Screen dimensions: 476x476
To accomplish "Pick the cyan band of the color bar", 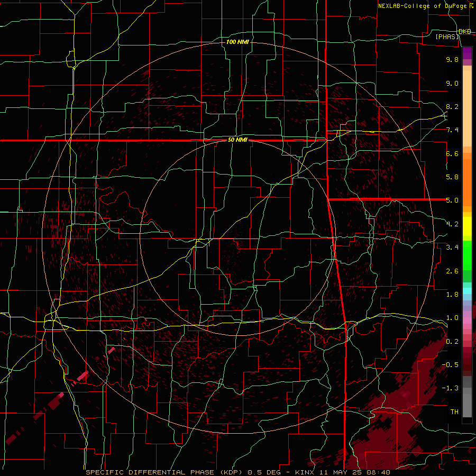I will pyautogui.click(x=467, y=291).
